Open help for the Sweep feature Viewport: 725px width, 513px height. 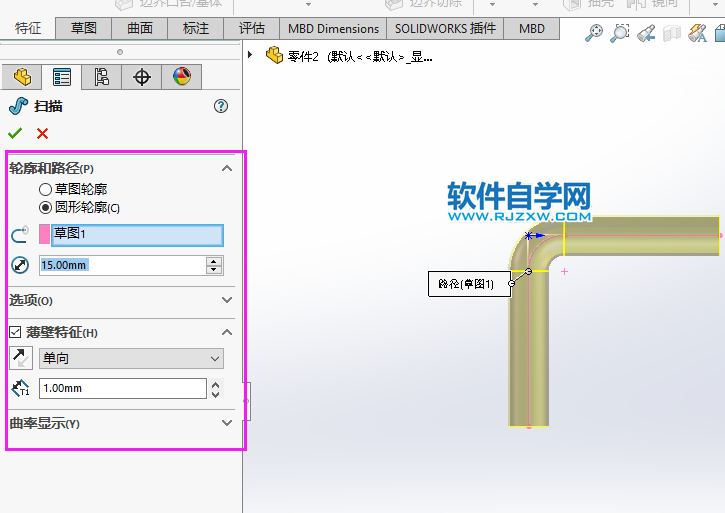coord(221,106)
